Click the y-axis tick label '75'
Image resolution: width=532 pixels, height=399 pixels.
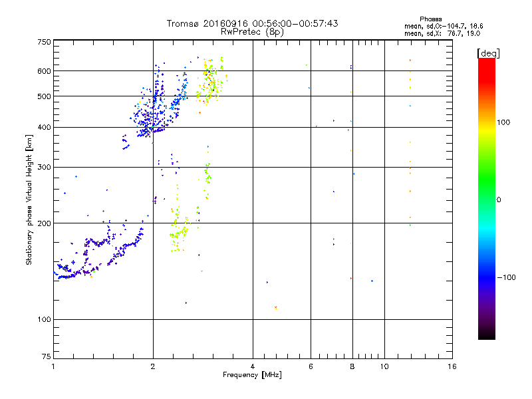47,356
